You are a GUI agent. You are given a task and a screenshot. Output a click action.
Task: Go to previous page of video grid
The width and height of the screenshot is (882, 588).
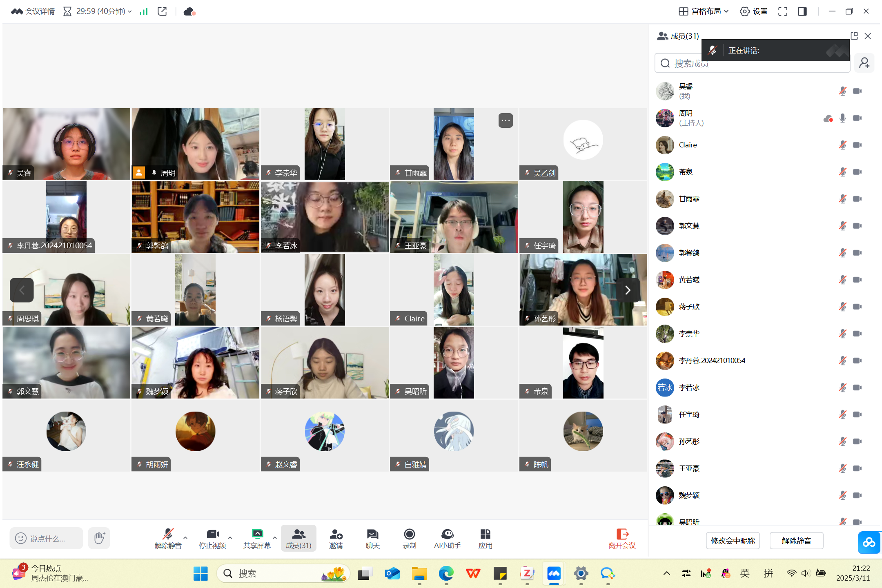point(22,290)
